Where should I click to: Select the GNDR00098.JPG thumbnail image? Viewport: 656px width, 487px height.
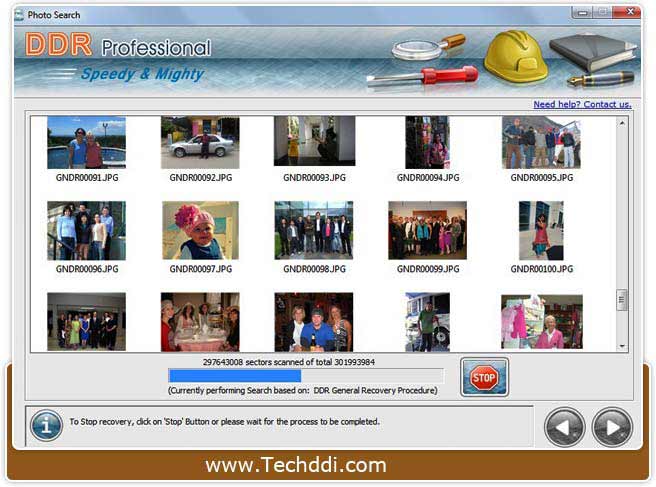[314, 231]
